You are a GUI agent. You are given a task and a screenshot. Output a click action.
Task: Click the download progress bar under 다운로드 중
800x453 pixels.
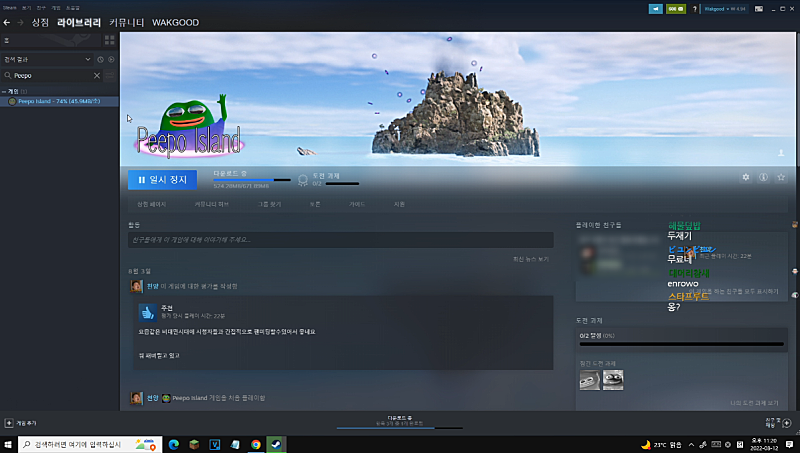click(x=252, y=180)
